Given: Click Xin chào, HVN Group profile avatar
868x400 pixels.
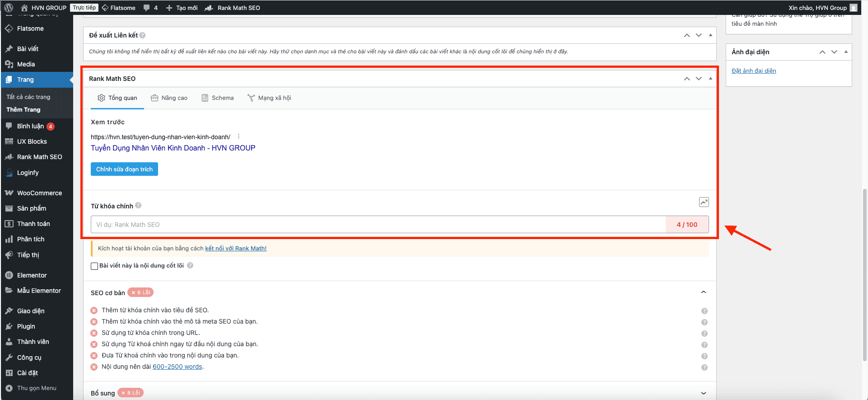Looking at the screenshot, I should [x=853, y=8].
